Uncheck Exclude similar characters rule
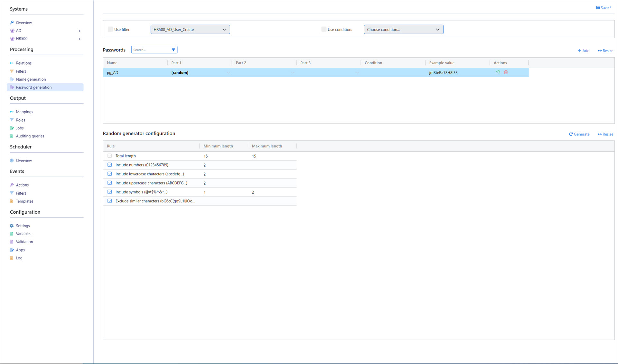This screenshot has height=364, width=618. point(110,201)
